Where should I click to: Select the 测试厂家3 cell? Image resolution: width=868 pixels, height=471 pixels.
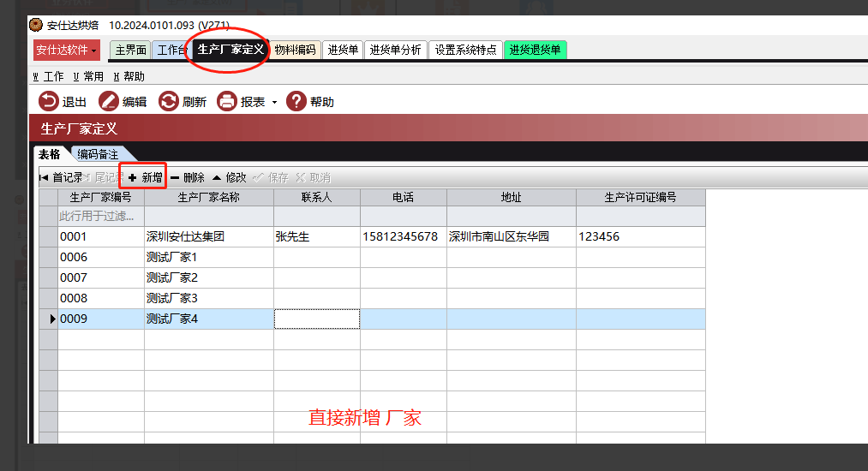click(209, 298)
